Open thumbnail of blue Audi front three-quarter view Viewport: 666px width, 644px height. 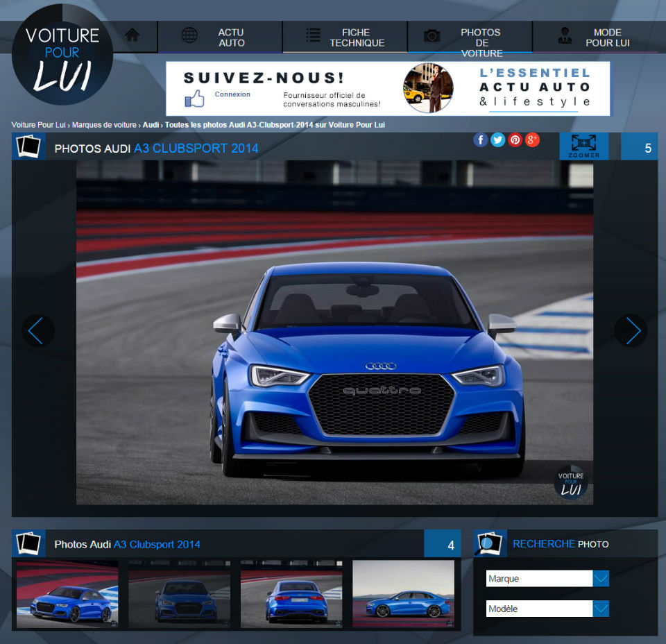coord(67,594)
